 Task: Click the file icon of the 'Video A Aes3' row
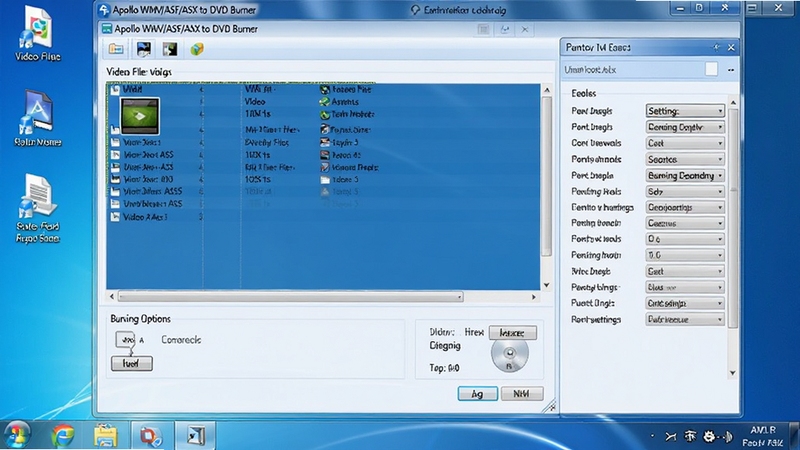click(115, 217)
